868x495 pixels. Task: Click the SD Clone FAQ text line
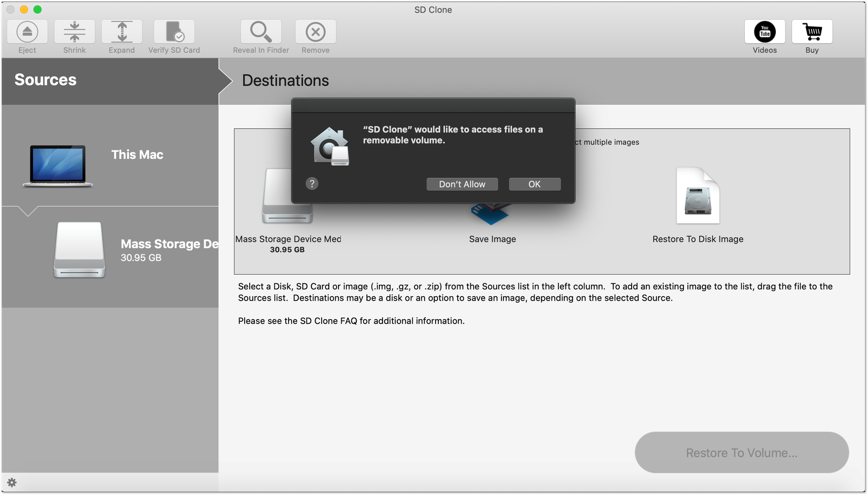tap(351, 321)
